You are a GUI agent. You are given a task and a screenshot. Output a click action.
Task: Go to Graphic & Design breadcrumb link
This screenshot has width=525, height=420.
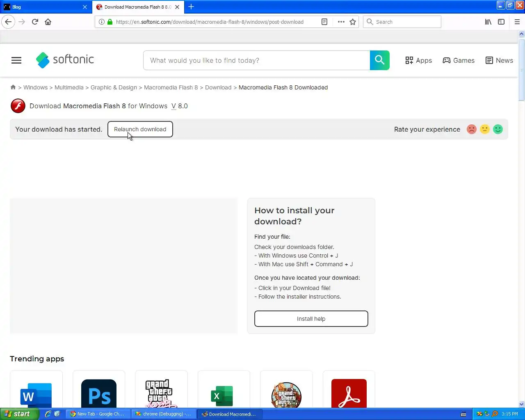114,87
